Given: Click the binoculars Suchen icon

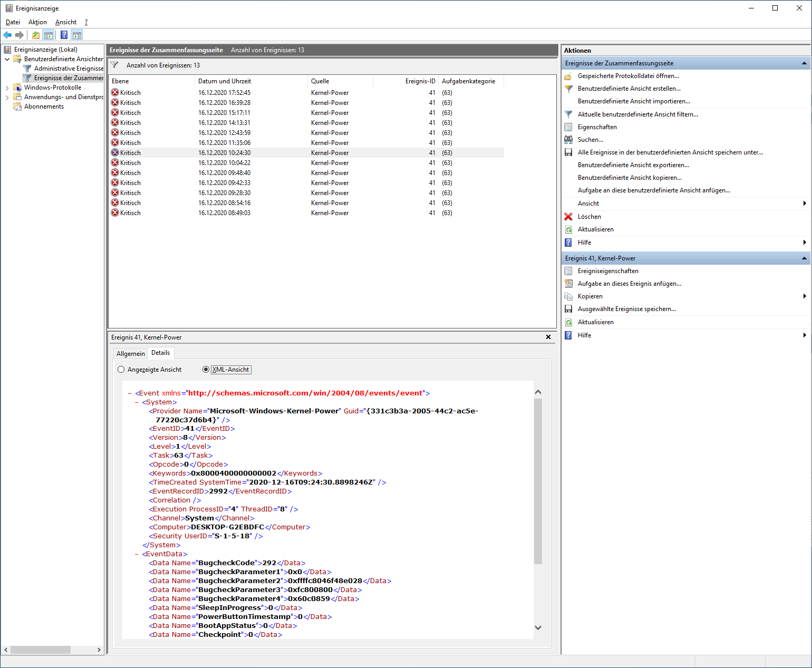Looking at the screenshot, I should point(568,140).
